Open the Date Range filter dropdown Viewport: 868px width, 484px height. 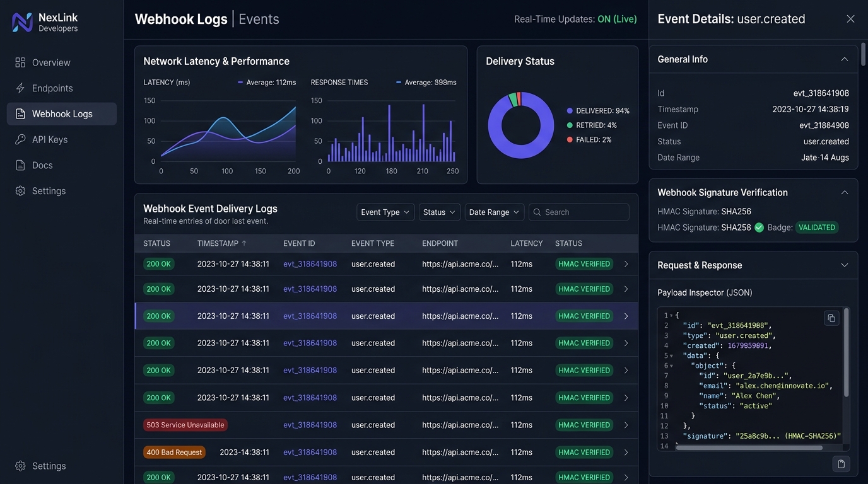click(495, 212)
